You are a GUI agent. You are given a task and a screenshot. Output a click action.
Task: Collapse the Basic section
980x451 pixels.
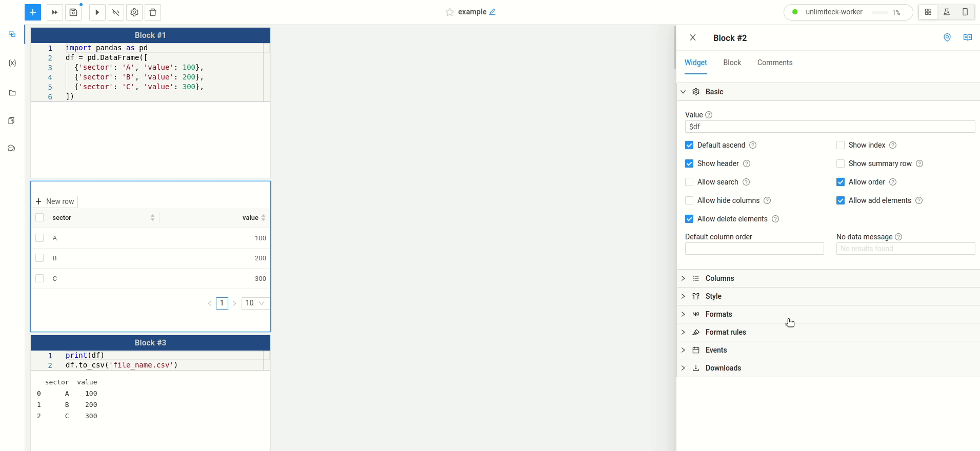point(828,92)
